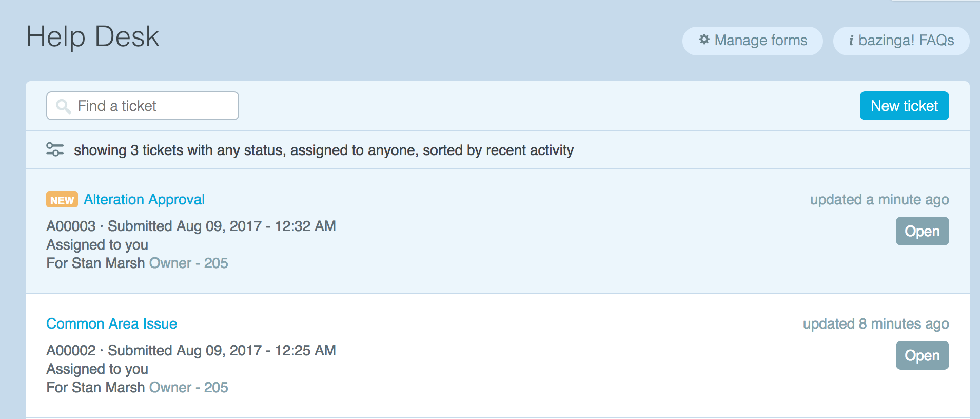
Task: Click Owner - 205 under Alteration Approval
Action: (188, 263)
